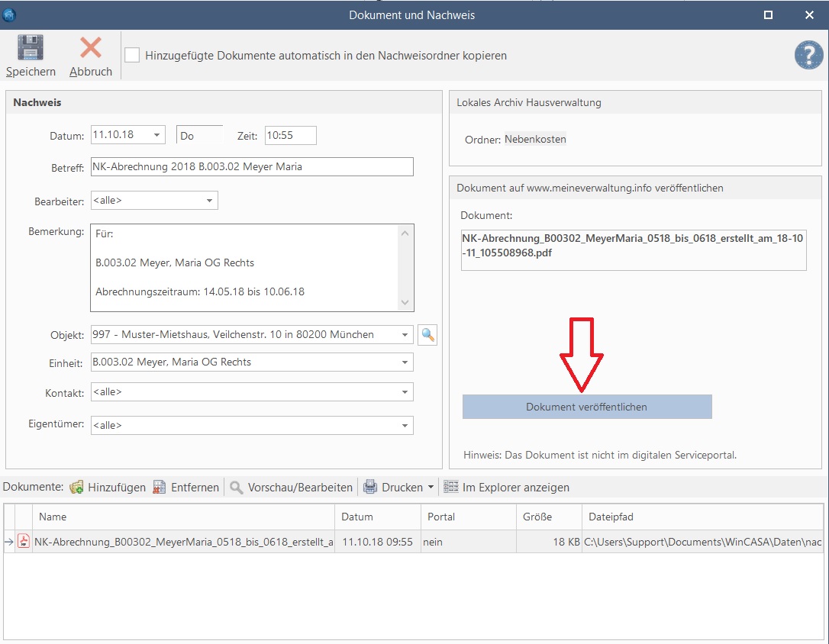Open the help question mark icon
Screen dimensions: 829x644
[x=808, y=55]
